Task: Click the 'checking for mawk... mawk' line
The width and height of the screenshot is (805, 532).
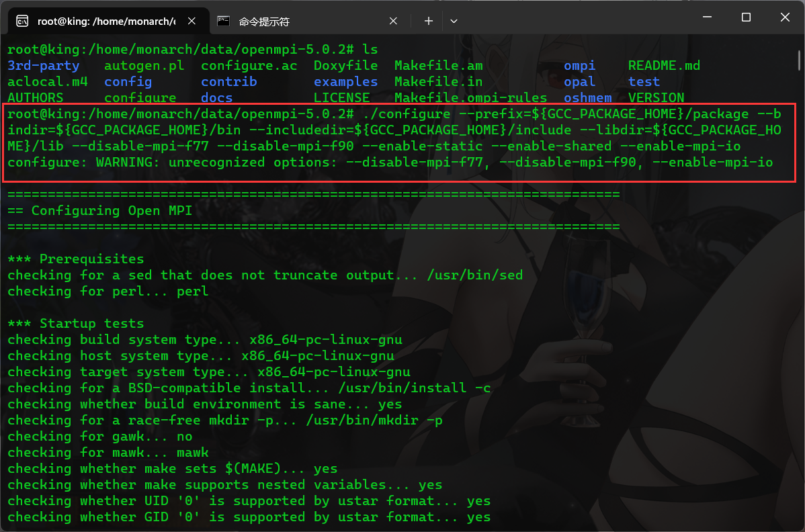Action: point(108,452)
